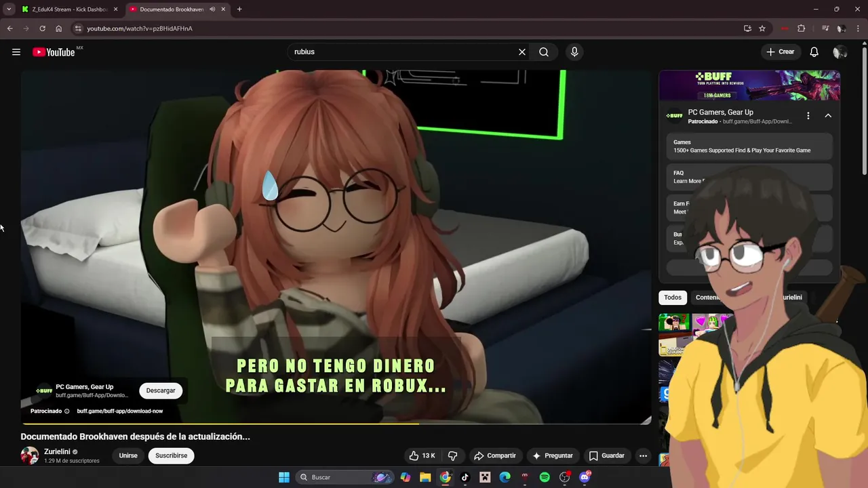
Task: Click the Unirse membership button
Action: tap(128, 455)
